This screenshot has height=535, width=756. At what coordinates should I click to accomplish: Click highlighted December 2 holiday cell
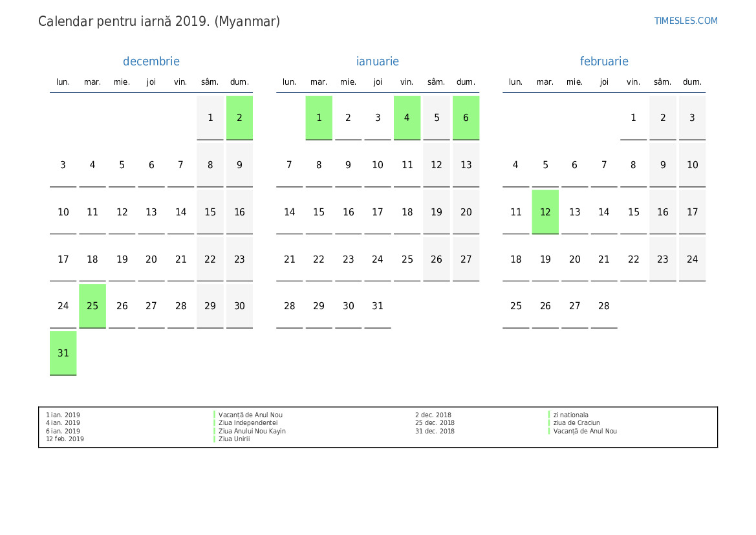(x=239, y=118)
